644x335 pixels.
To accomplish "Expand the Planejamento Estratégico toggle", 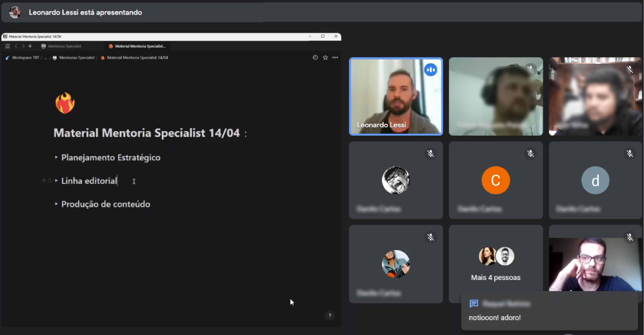I will 56,157.
